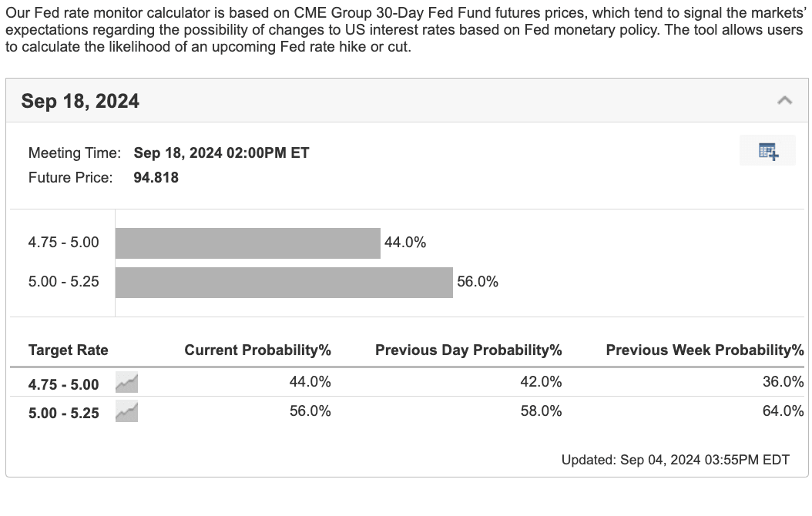Select the 4.75 - 5.00 table row label

(64, 384)
